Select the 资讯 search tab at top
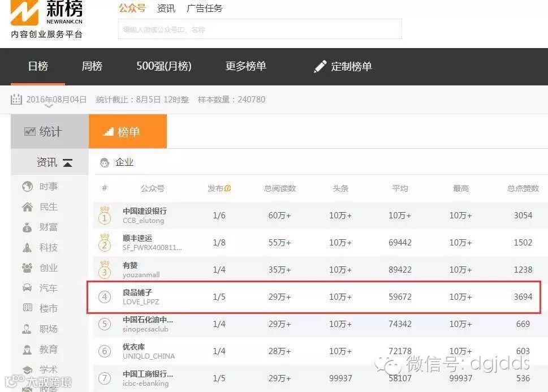The width and height of the screenshot is (548, 392). [166, 8]
